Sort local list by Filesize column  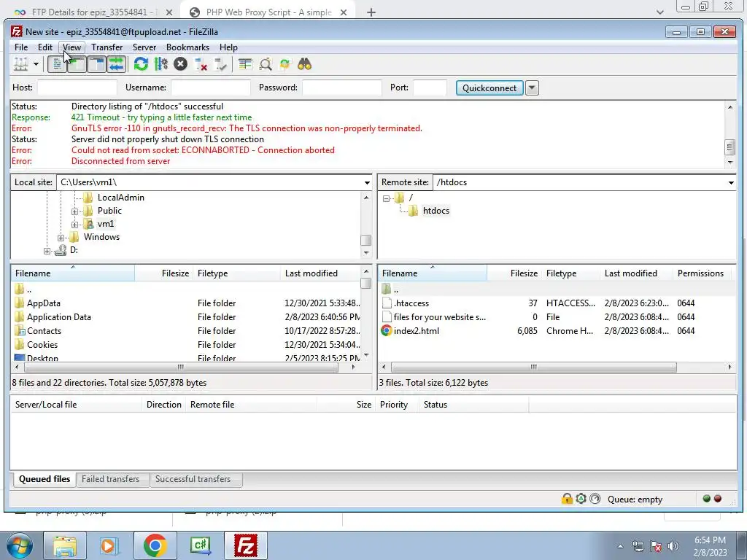[x=164, y=273]
